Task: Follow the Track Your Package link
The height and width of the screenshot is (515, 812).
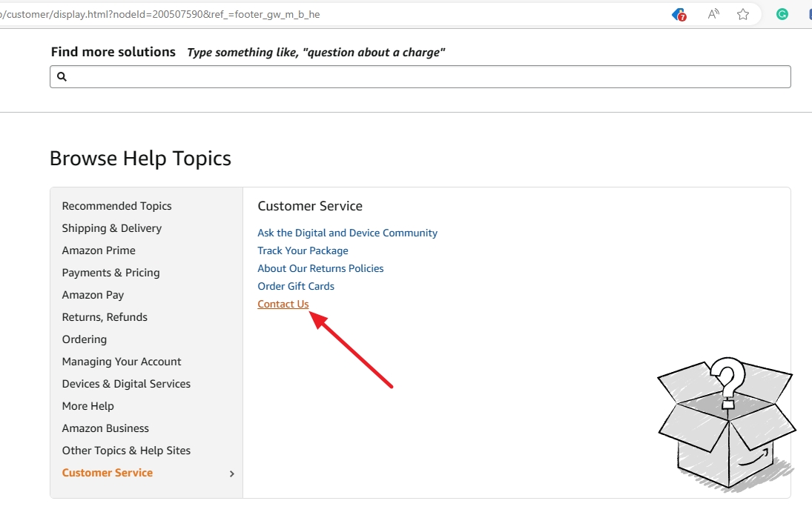Action: pos(303,250)
